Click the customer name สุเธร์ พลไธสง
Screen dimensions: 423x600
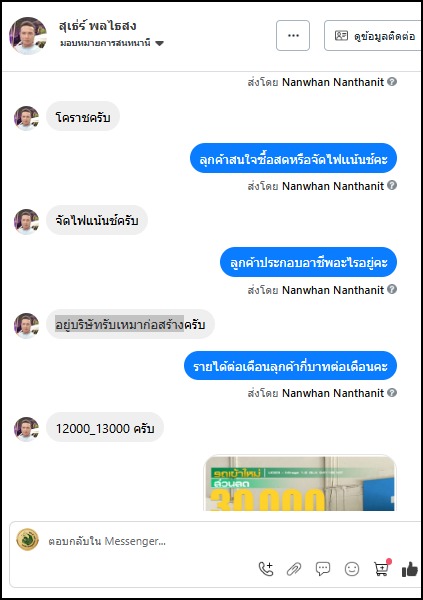click(x=98, y=26)
